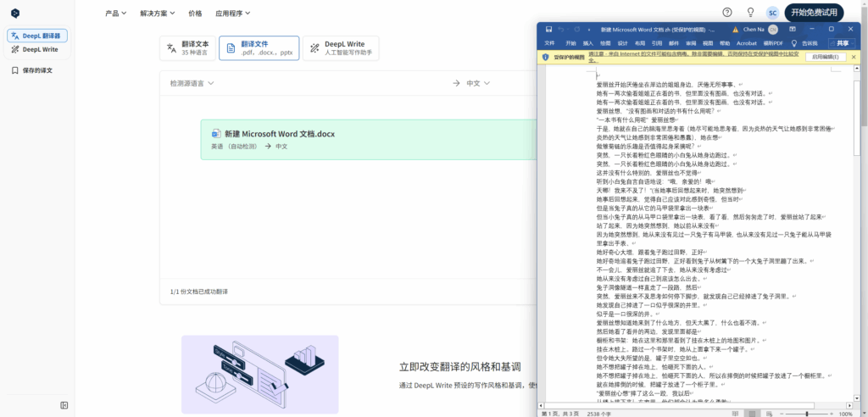Click the 告诉我 lightbulb search in Word
The image size is (868, 417).
804,43
